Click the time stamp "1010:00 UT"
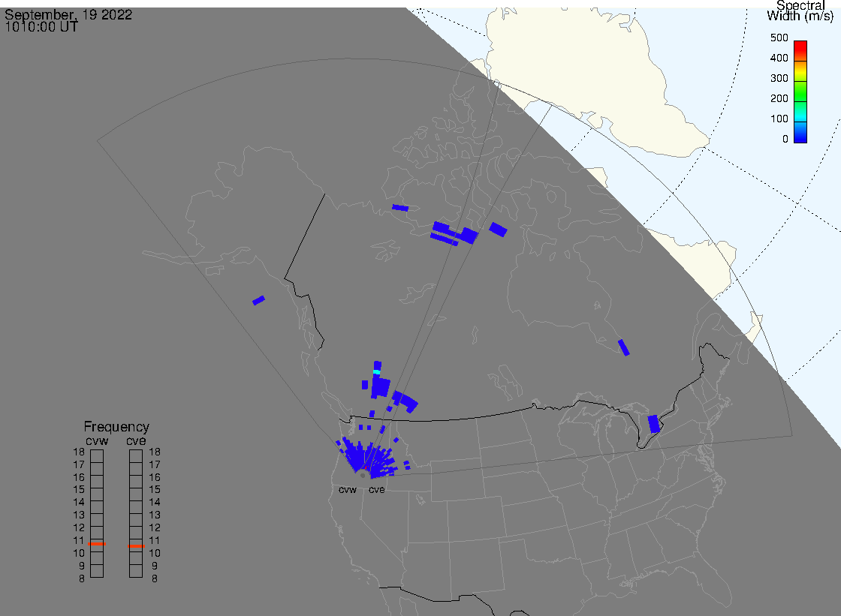Screen dimensions: 841x616 point(41,27)
